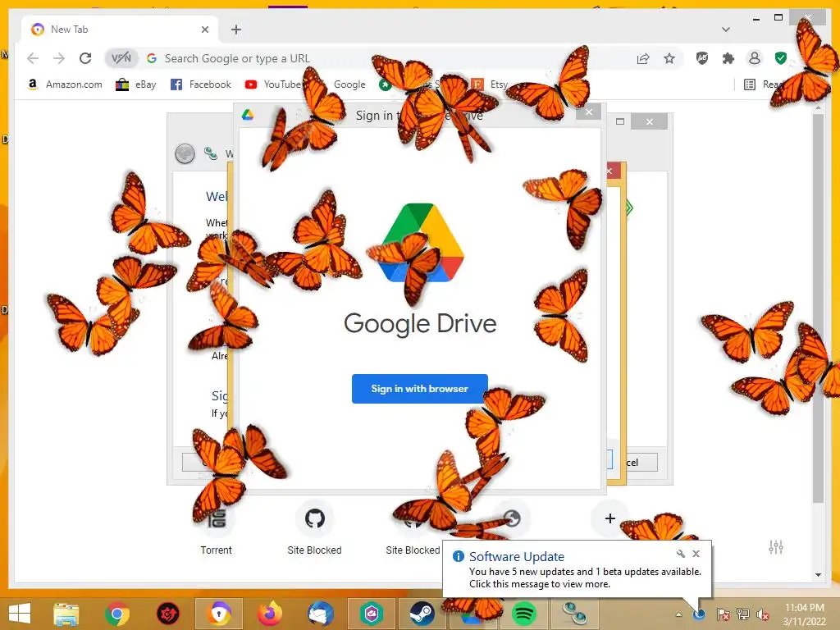Open the Torrent shortcut tile
The height and width of the screenshot is (630, 840).
tap(216, 527)
